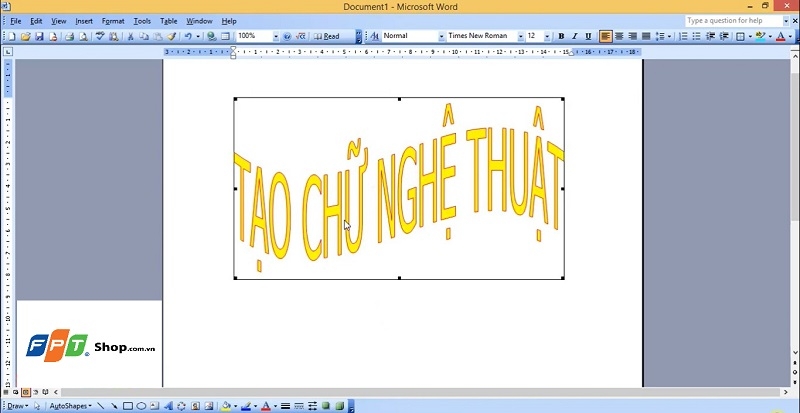This screenshot has height=413, width=800.
Task: Apply line color in drawing toolbar
Action: point(246,406)
